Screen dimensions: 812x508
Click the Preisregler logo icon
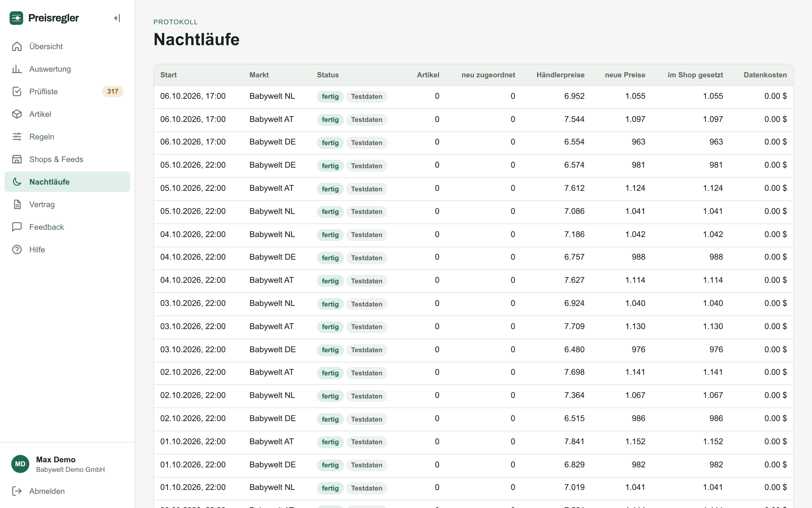(16, 18)
